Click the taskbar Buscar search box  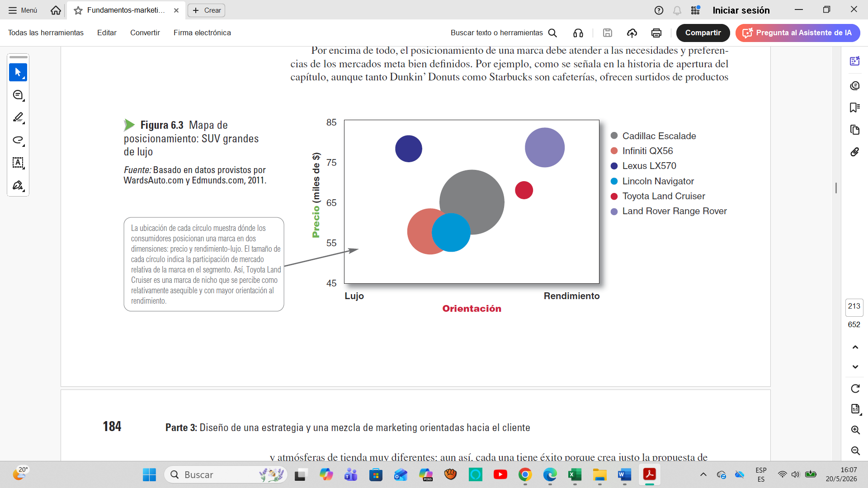coord(226,475)
